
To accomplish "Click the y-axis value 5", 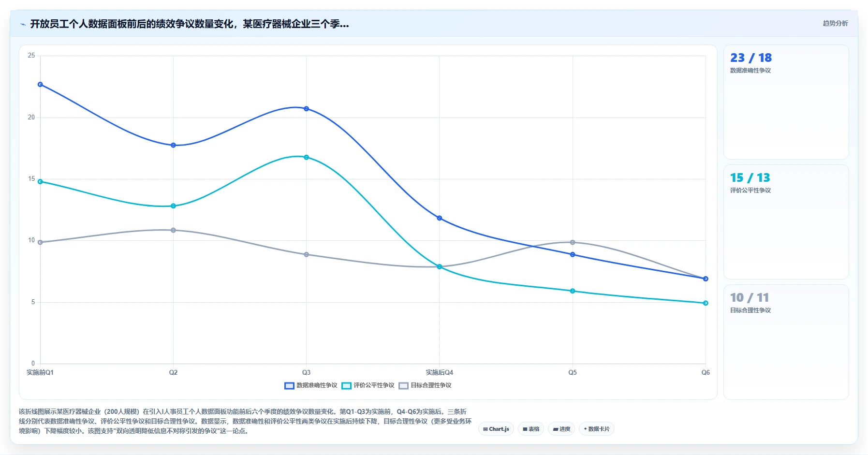I will 33,302.
